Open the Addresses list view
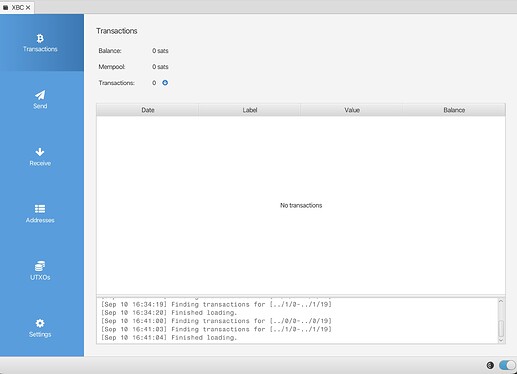 pos(40,214)
